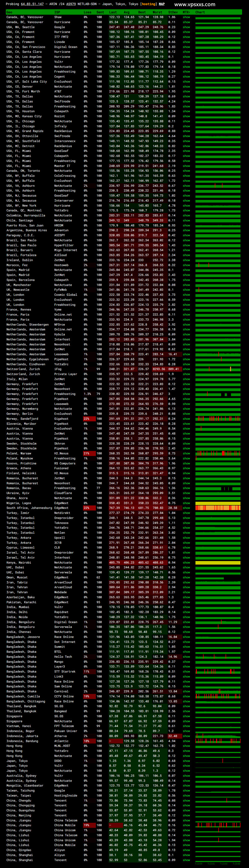Show MTR for South Africa, Johannesburg EdgeNext
249x868 pixels.
coord(186,508)
